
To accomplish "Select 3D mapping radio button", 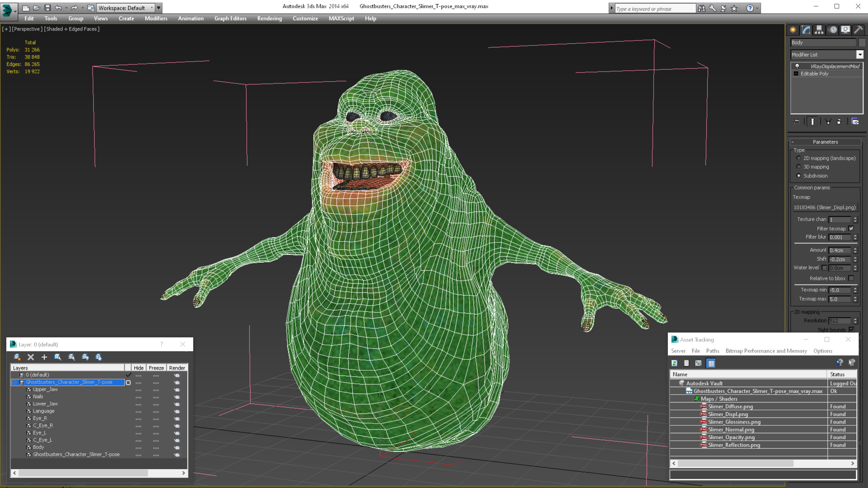I will click(x=798, y=166).
